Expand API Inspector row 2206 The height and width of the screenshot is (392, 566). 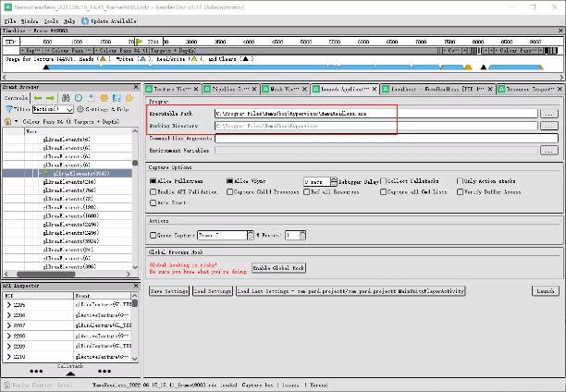pos(8,315)
